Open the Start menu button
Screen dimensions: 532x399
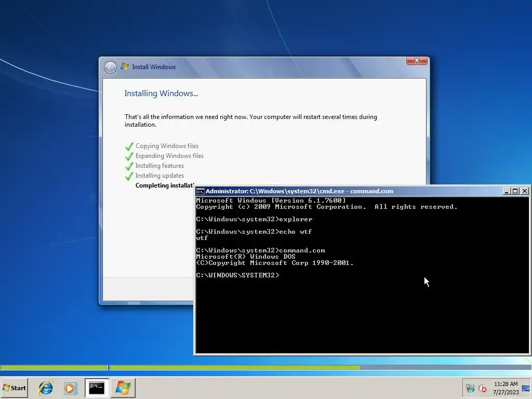[x=14, y=388]
